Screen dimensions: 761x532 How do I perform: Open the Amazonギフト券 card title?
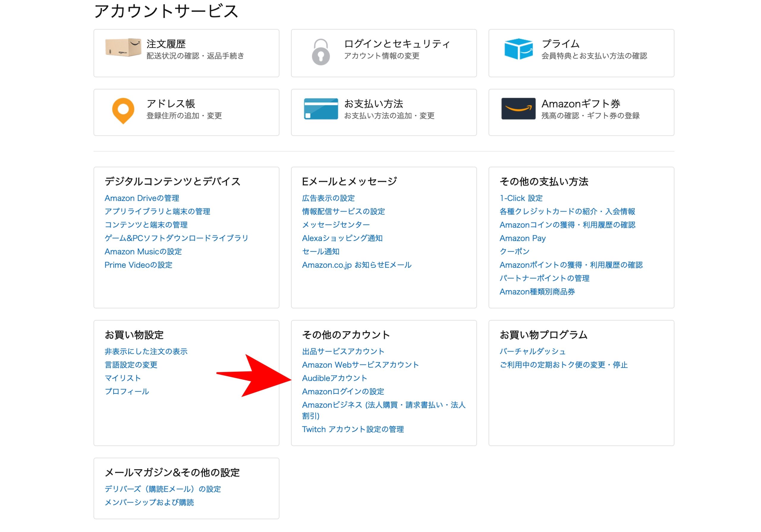pyautogui.click(x=581, y=104)
